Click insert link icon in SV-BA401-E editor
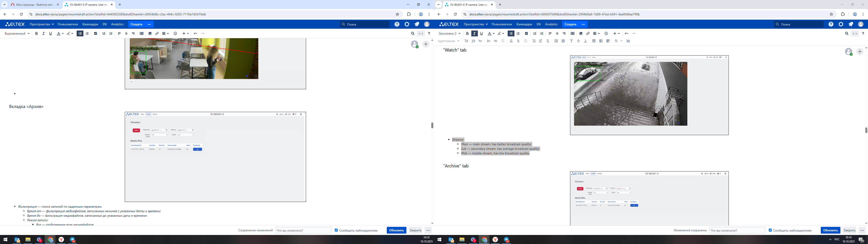Image resolution: width=868 pixels, height=244 pixels. [157, 33]
